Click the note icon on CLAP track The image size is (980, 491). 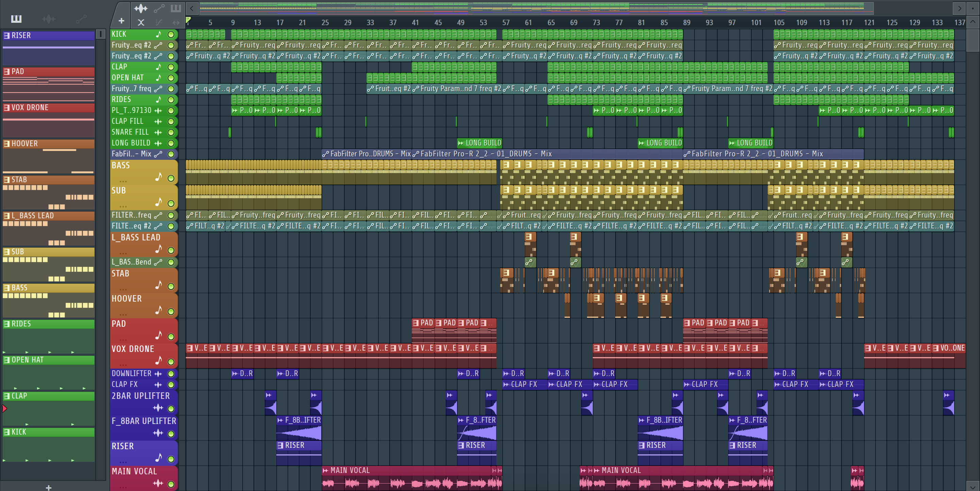pyautogui.click(x=158, y=67)
